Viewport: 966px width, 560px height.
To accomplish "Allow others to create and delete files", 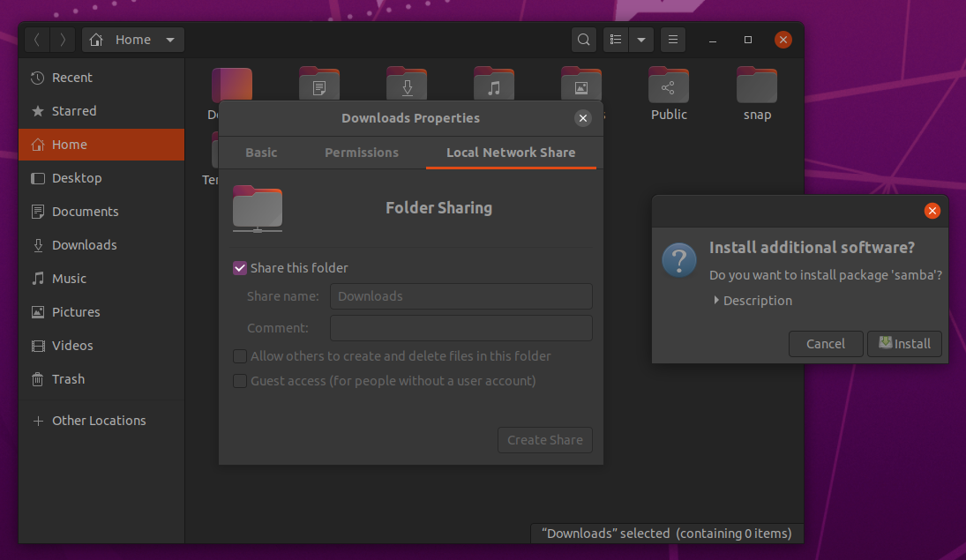I will click(240, 356).
